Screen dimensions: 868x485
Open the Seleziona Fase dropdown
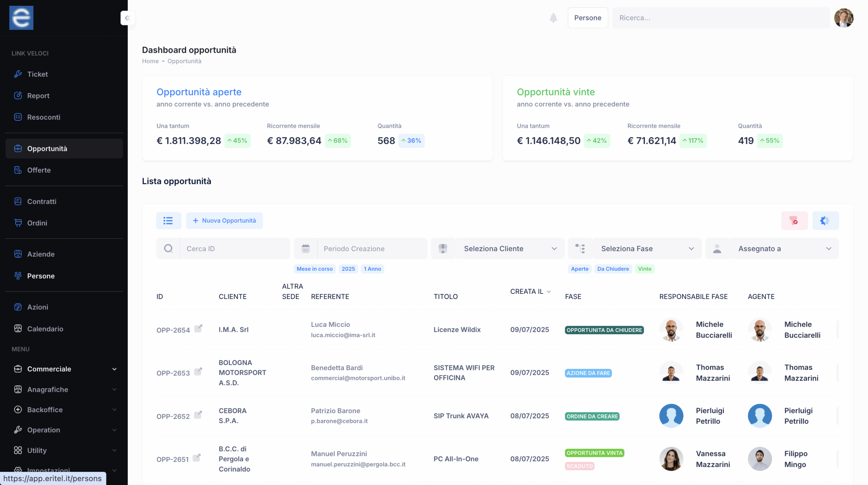[x=647, y=248]
